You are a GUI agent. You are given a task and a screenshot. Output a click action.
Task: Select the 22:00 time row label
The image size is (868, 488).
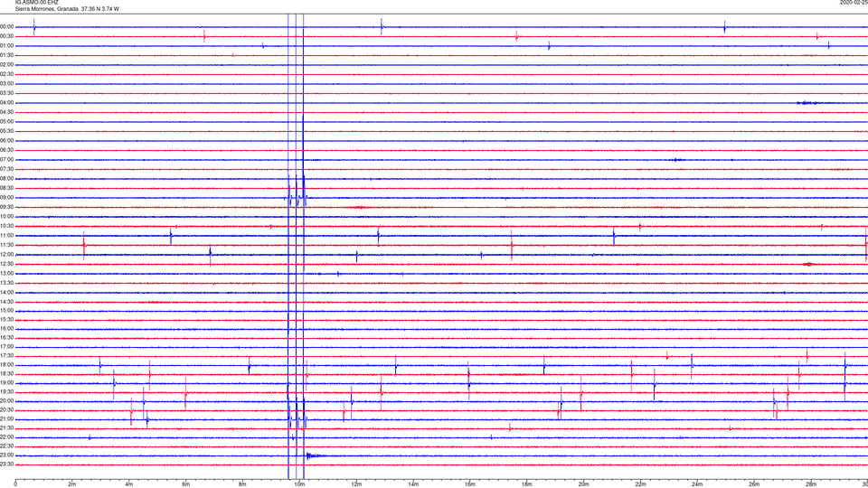(x=7, y=437)
